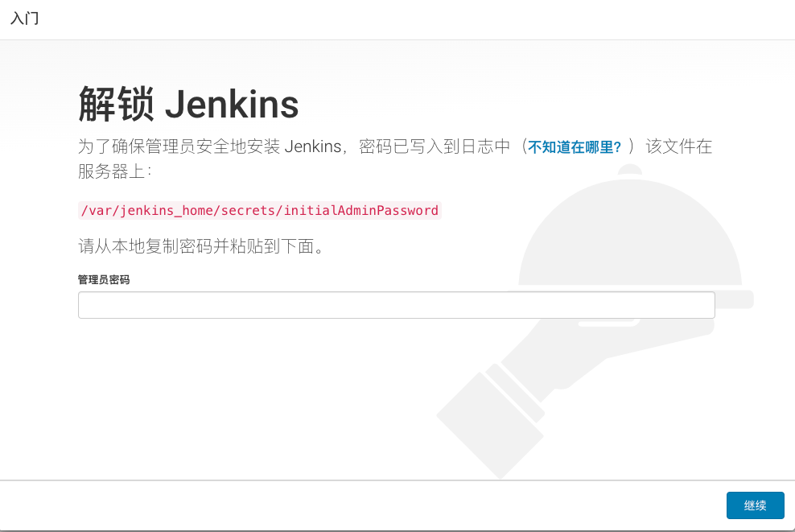Focus the 管理员密码 password input box
Screen dimensions: 795x532
click(397, 305)
